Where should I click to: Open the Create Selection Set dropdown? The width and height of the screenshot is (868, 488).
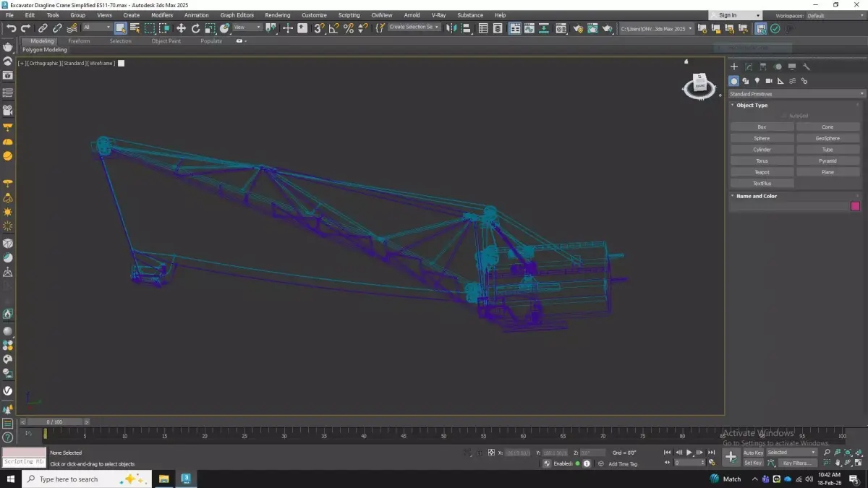[x=414, y=27]
